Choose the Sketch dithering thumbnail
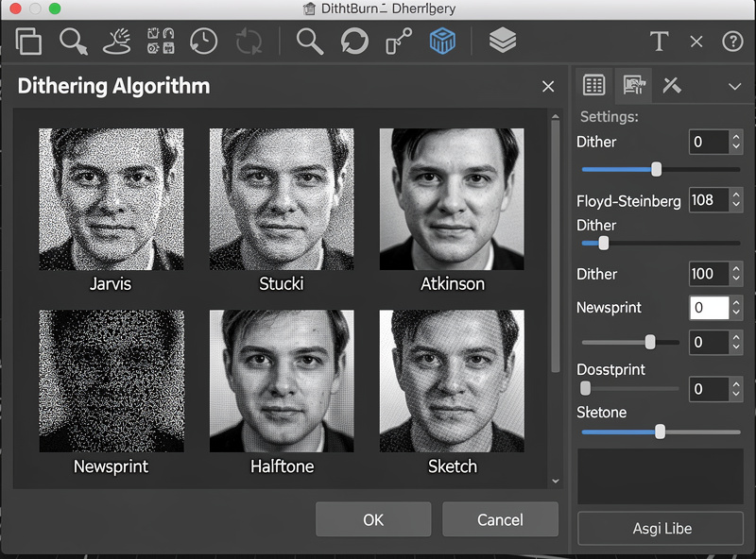This screenshot has height=559, width=756. point(452,381)
